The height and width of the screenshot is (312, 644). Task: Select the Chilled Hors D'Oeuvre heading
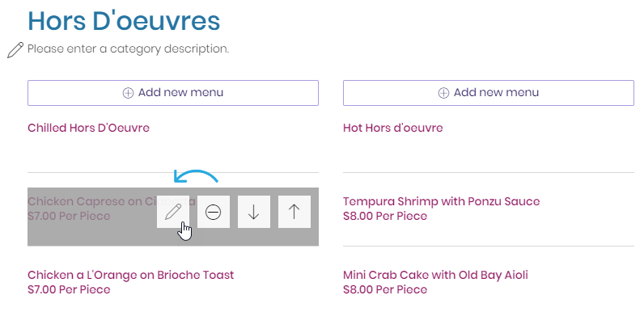88,128
